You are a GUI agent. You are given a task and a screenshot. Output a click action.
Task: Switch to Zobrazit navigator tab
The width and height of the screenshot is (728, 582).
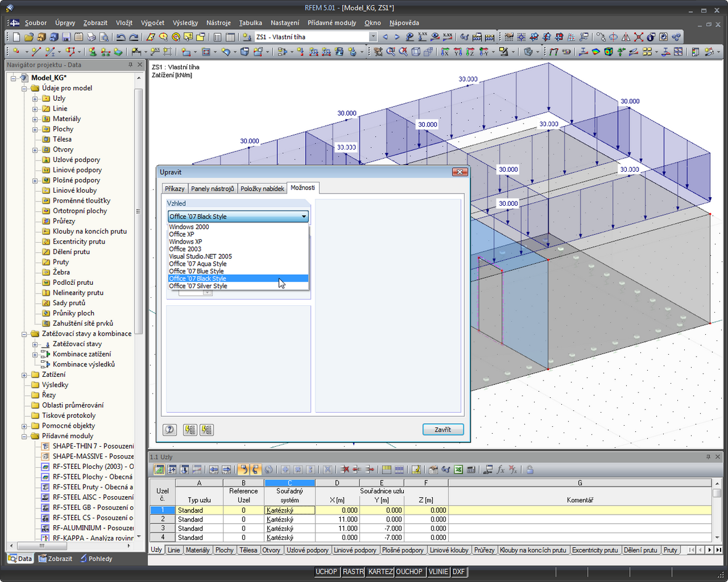point(54,559)
